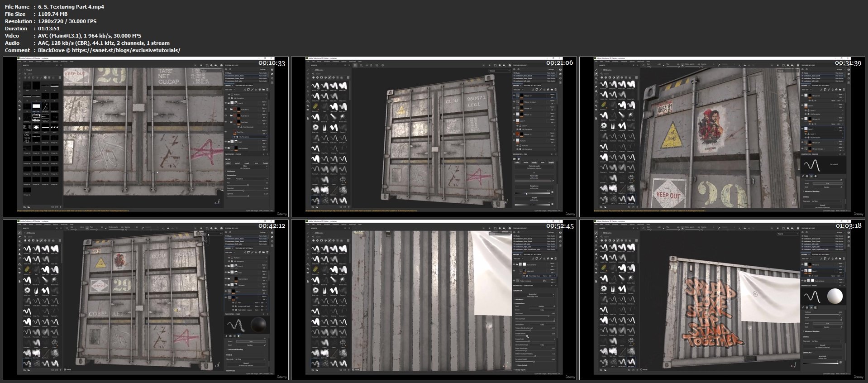Click the add paint layer brush icon in the 01:03:18 frame

[x=829, y=259]
